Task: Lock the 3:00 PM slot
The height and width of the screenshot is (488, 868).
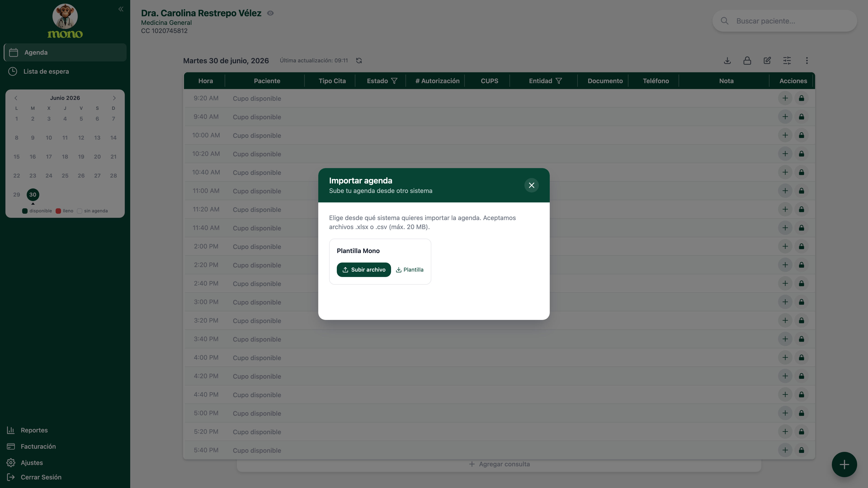Action: [801, 302]
